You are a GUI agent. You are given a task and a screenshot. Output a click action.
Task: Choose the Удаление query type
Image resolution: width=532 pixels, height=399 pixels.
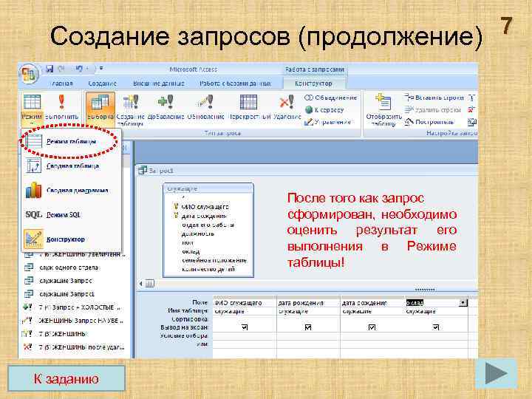click(x=287, y=107)
